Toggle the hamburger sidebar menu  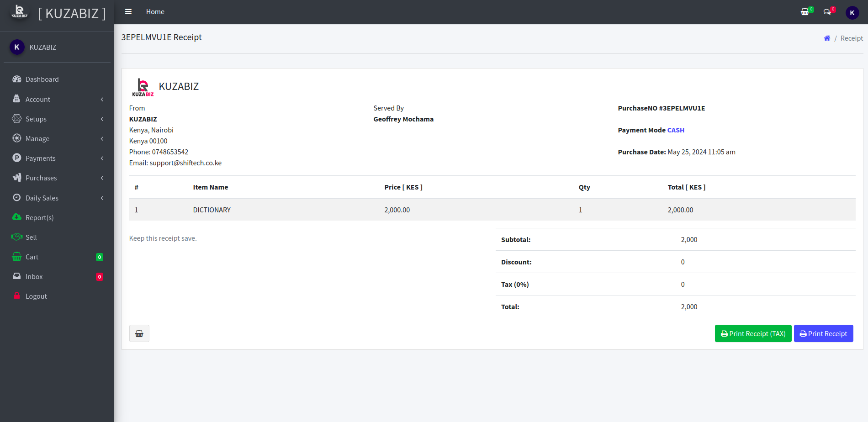[x=128, y=12]
